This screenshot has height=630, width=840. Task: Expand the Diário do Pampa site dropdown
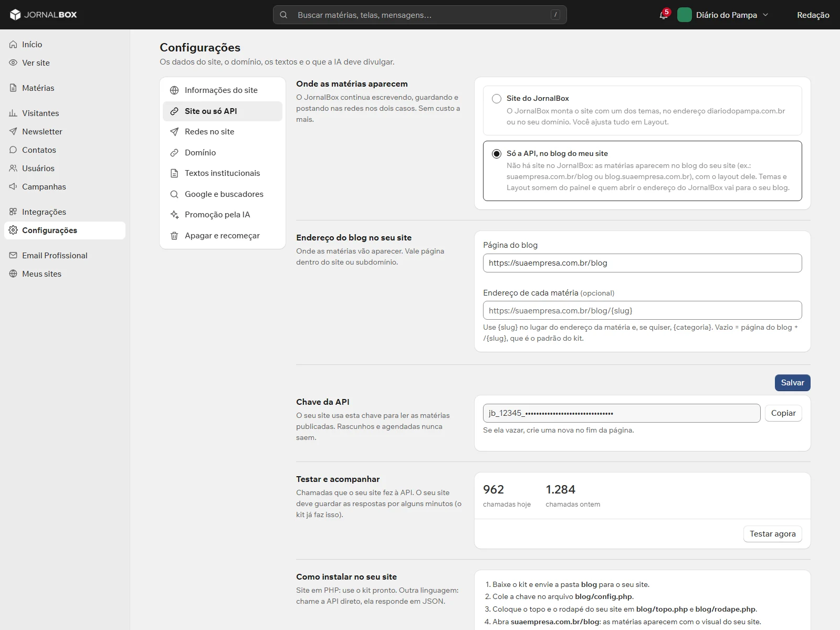tap(765, 15)
